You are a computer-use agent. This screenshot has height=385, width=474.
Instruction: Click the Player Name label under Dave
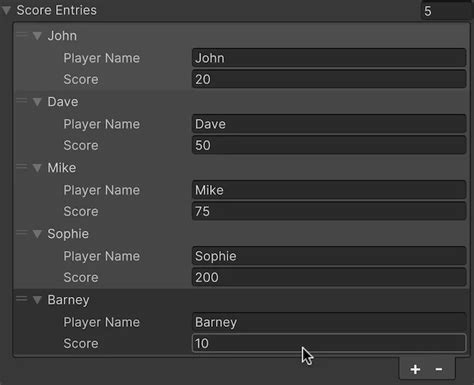pyautogui.click(x=102, y=124)
